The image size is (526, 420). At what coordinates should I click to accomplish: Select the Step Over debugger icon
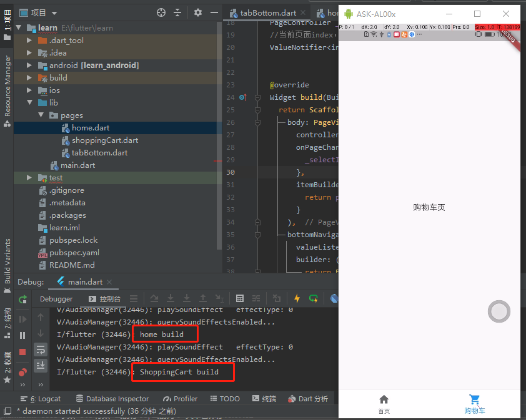point(154,299)
